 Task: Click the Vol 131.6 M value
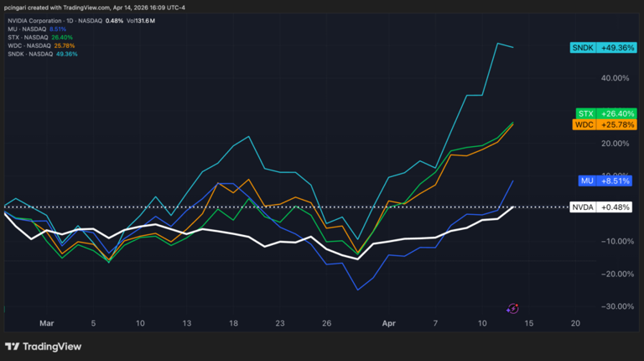141,20
